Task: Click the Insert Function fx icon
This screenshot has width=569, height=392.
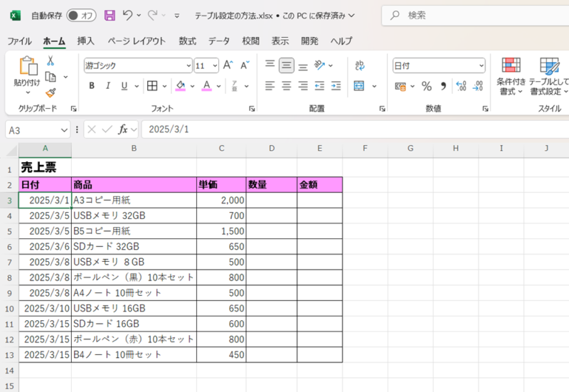Action: point(123,129)
